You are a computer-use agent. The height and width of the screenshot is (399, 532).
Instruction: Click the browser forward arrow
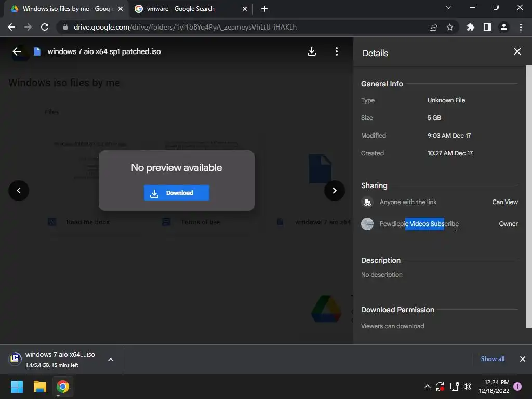click(x=28, y=27)
